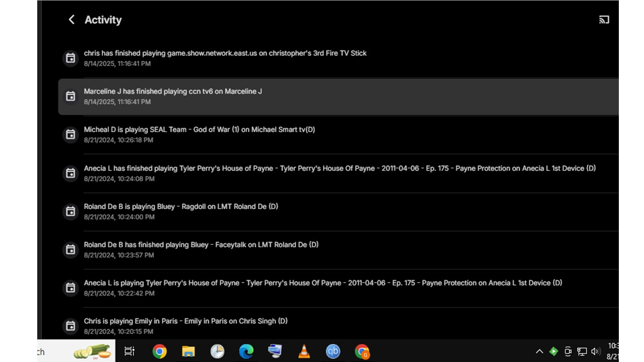Select Roland De B finished playing Faceytalk entry
Screen dimensions: 644x362
tap(339, 250)
